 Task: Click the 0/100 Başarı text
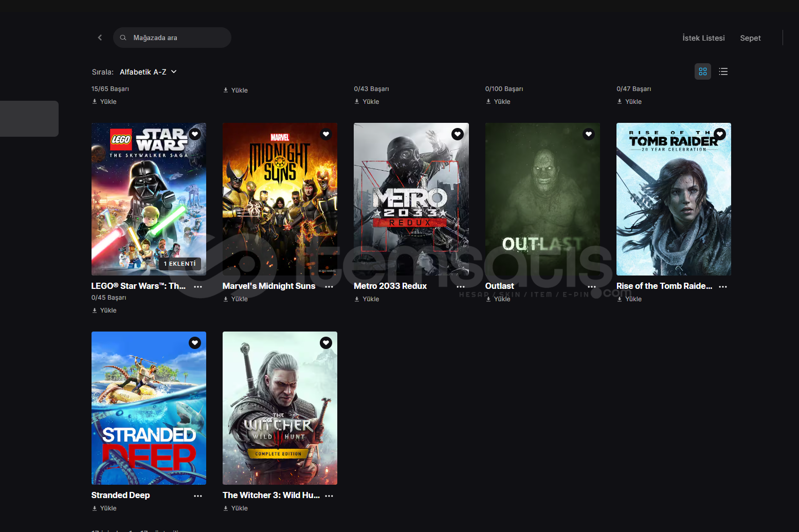click(x=504, y=89)
